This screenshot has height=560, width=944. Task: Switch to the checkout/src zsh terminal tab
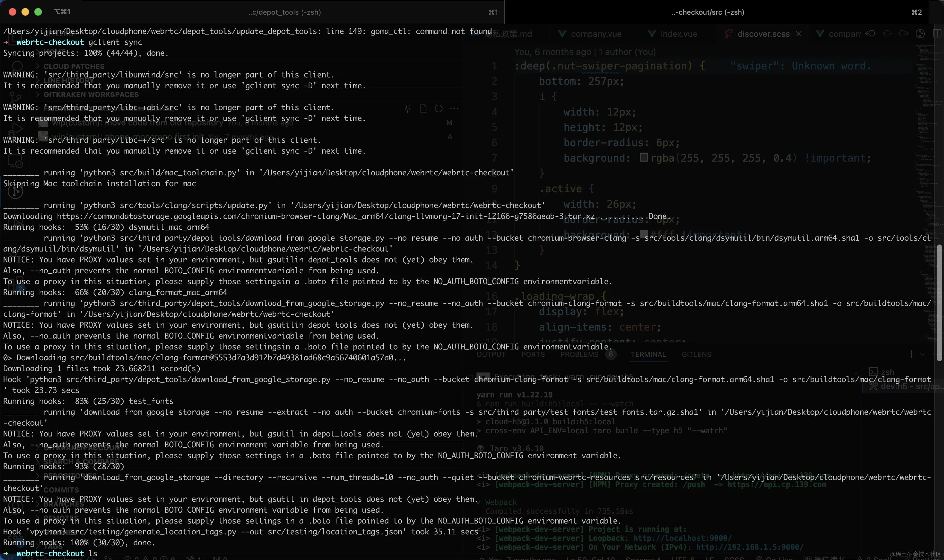(707, 12)
